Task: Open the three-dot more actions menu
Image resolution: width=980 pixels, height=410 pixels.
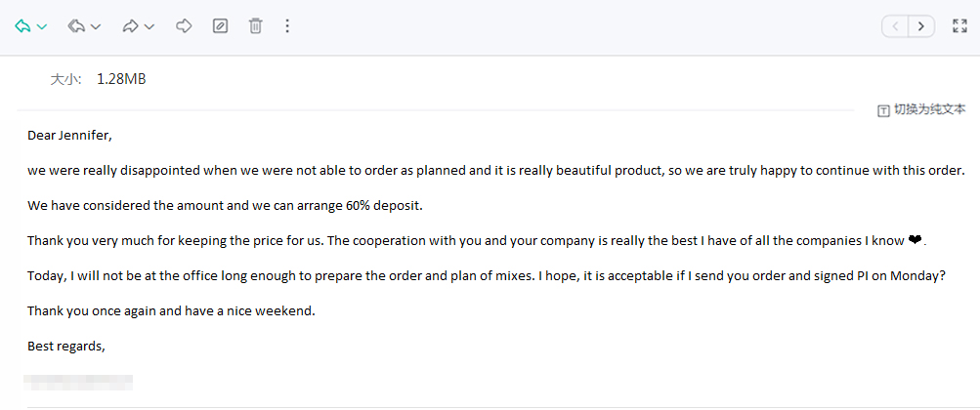Action: tap(286, 26)
